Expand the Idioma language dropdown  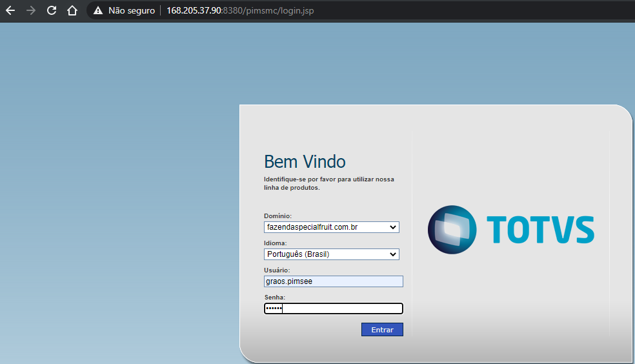(x=332, y=254)
